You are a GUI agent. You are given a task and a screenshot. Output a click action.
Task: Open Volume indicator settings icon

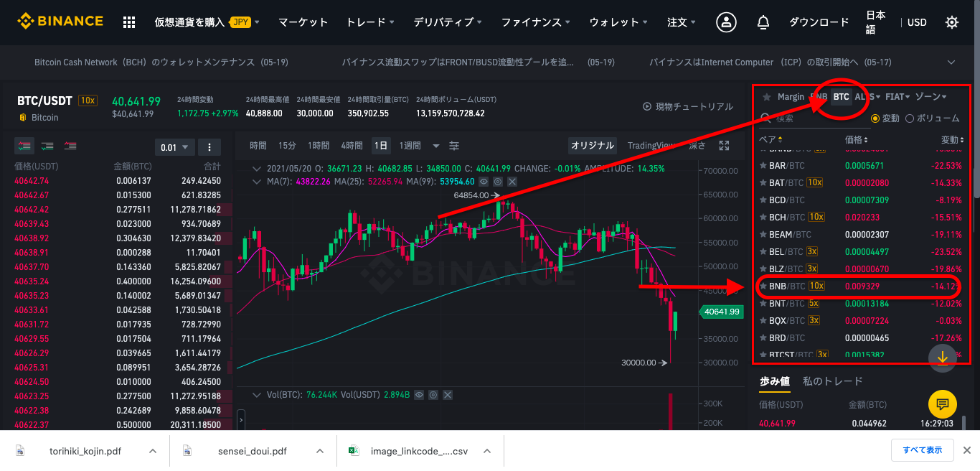[434, 395]
